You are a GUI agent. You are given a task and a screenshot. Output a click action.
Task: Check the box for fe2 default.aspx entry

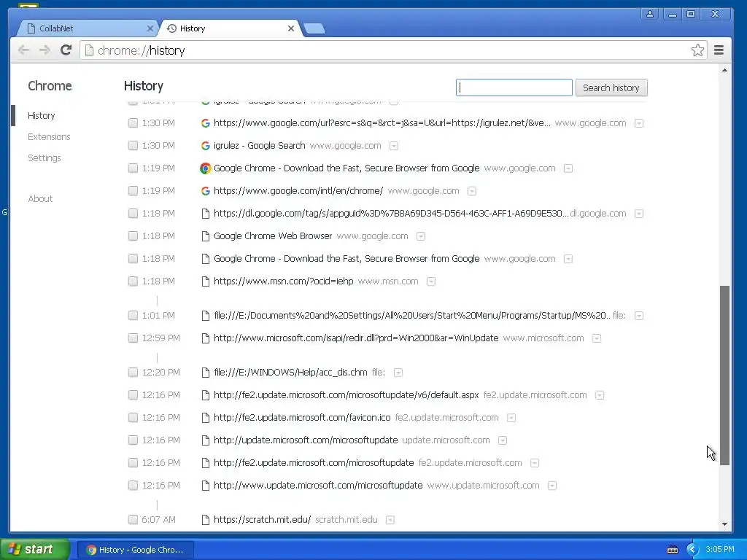click(133, 394)
